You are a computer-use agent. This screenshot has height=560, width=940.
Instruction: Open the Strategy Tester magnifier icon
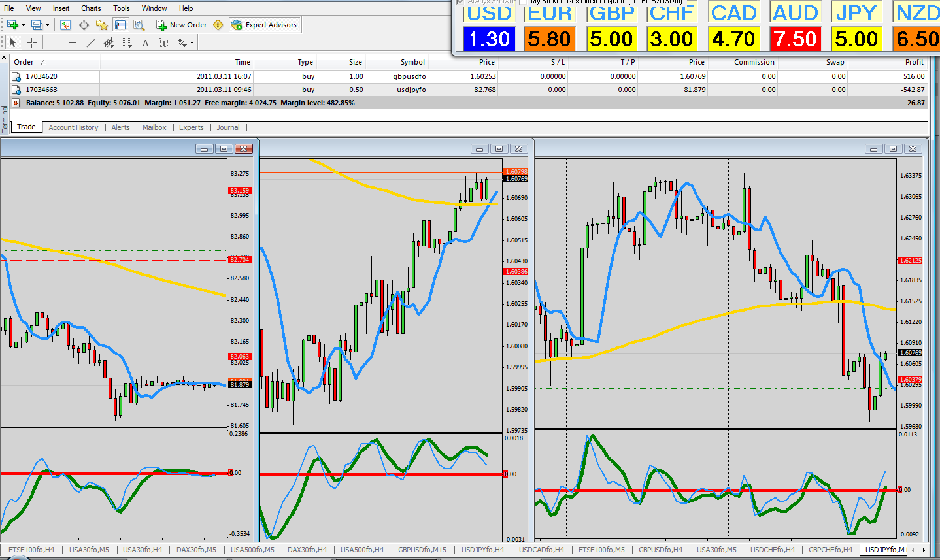[x=139, y=25]
